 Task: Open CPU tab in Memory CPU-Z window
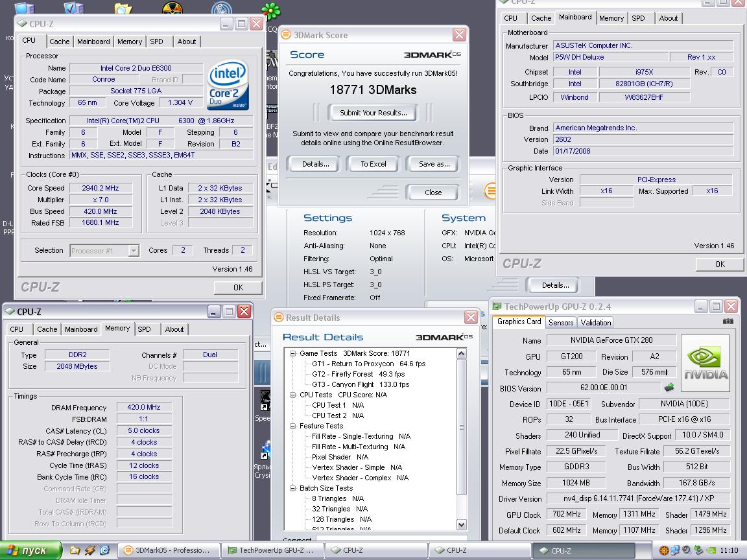(17, 329)
